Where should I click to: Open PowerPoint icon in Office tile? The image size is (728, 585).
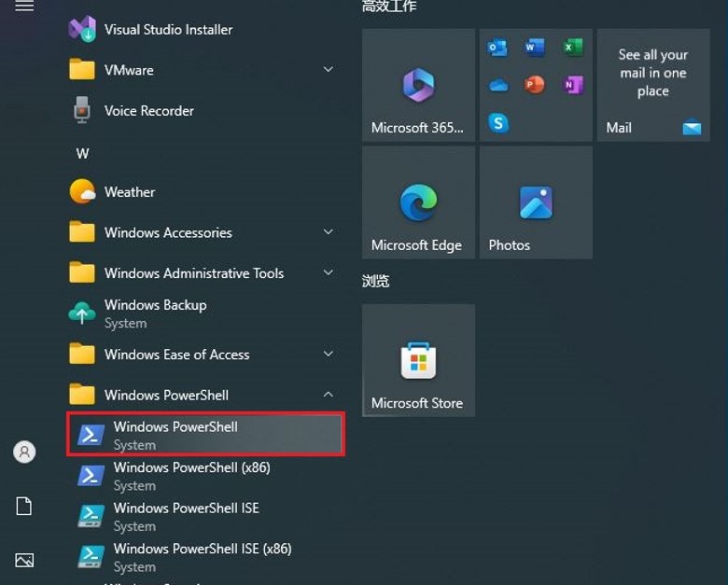coord(535,85)
